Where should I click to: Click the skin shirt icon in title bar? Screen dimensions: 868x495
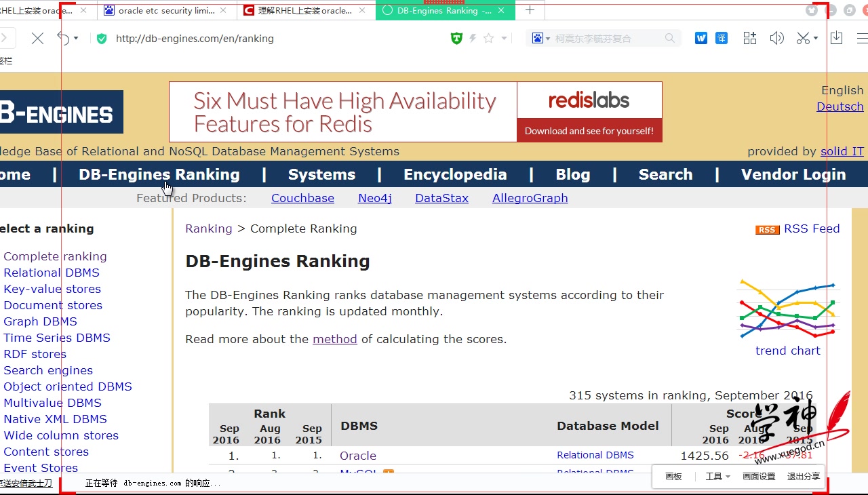(x=812, y=10)
